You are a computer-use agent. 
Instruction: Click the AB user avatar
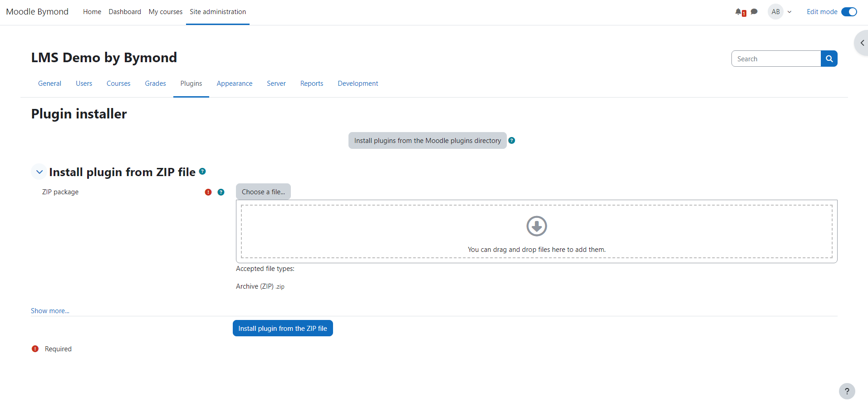[776, 12]
